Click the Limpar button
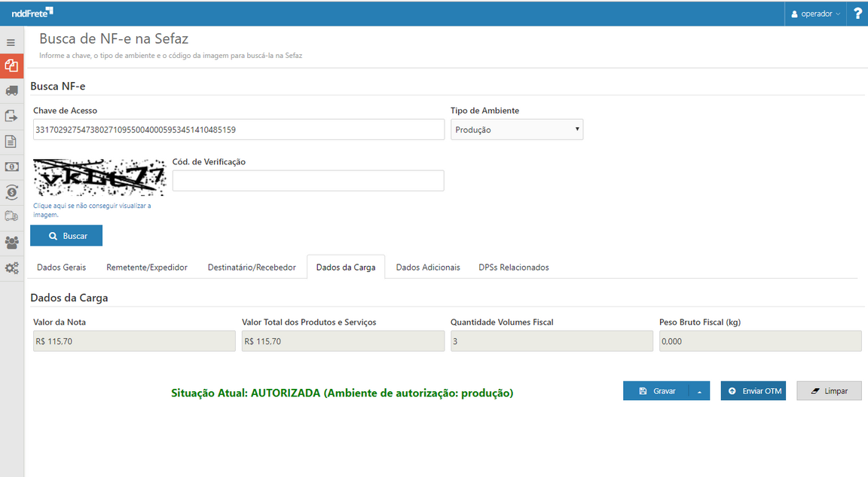The image size is (868, 477). (829, 391)
